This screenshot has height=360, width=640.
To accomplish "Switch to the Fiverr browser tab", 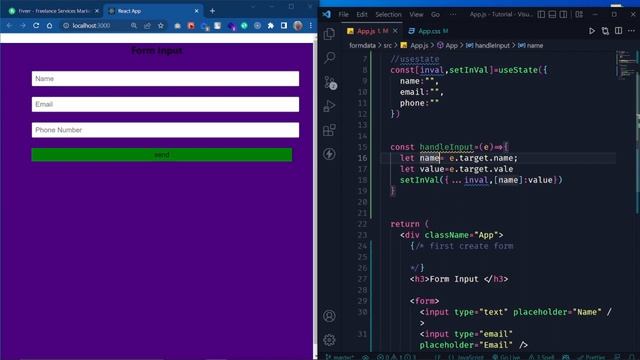I will tap(53, 11).
